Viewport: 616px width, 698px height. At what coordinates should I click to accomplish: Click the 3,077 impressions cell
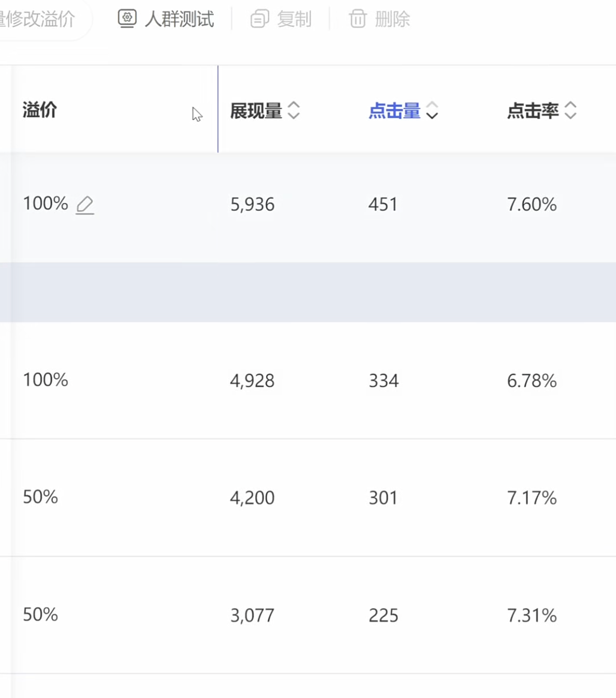(252, 616)
